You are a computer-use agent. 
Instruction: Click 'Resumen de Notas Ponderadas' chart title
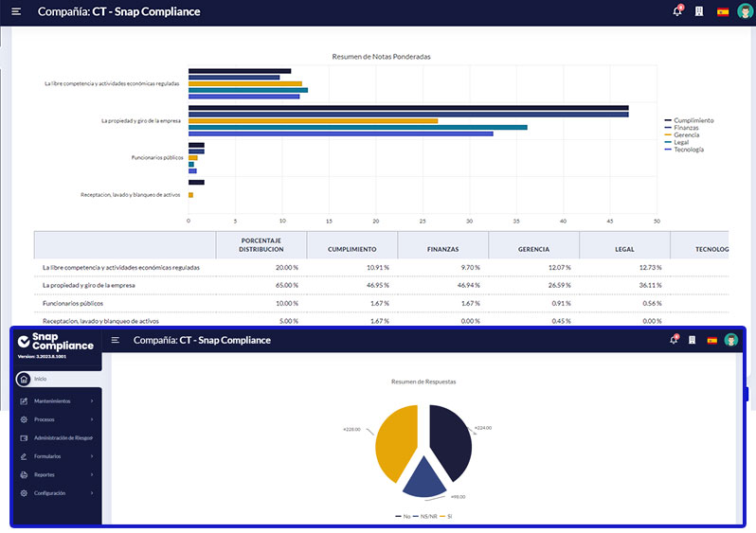381,57
